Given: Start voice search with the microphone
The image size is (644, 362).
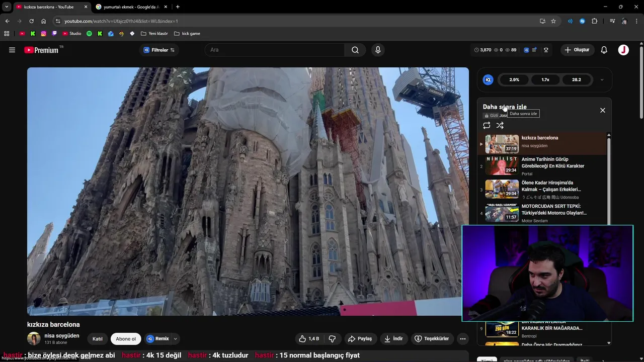Looking at the screenshot, I should (x=378, y=50).
